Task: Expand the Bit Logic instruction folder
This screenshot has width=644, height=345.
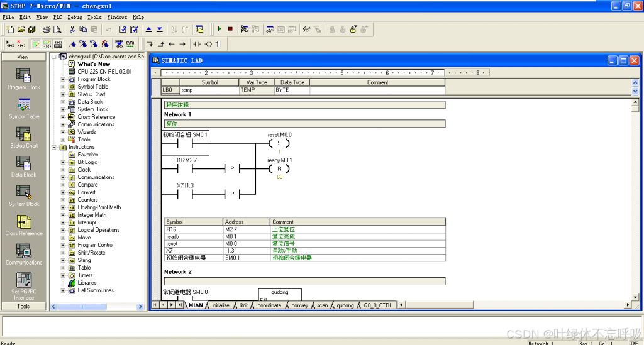Action: click(63, 162)
